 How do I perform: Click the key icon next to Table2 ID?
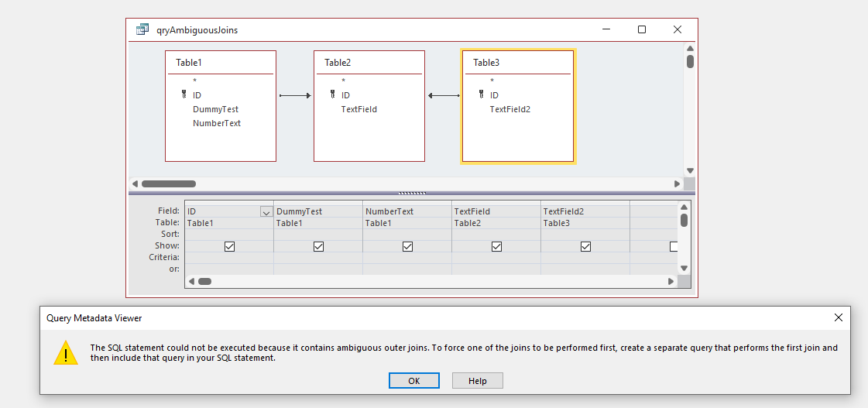pos(333,94)
